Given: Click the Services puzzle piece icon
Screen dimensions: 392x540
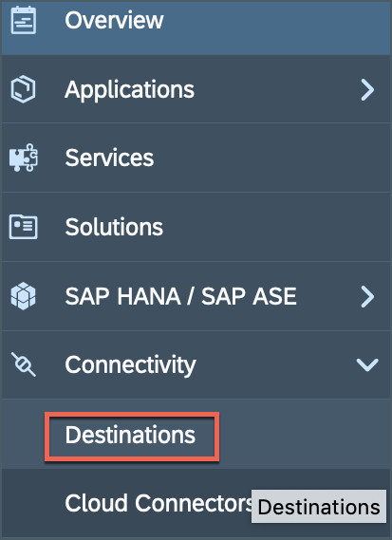Looking at the screenshot, I should [24, 158].
